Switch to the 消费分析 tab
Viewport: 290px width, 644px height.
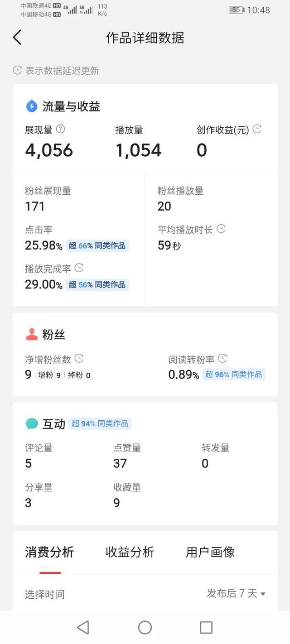[x=49, y=552]
